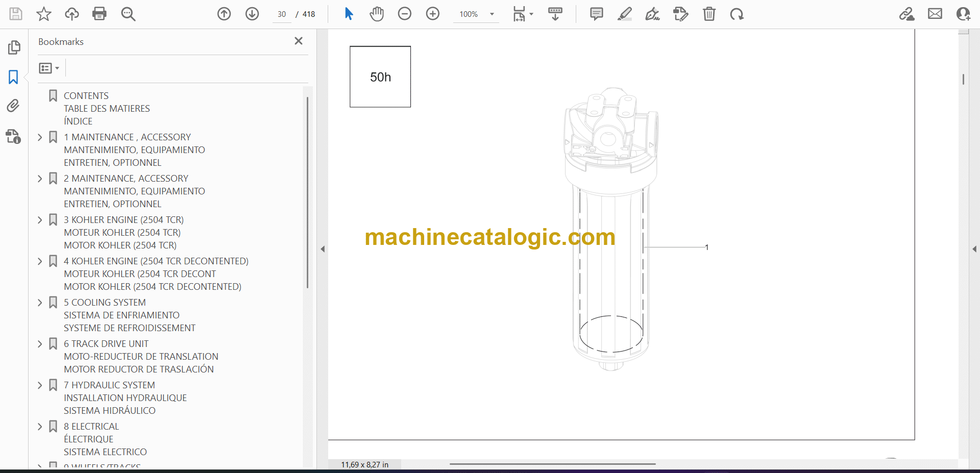Open the 100% zoom level dropdown

(492, 14)
